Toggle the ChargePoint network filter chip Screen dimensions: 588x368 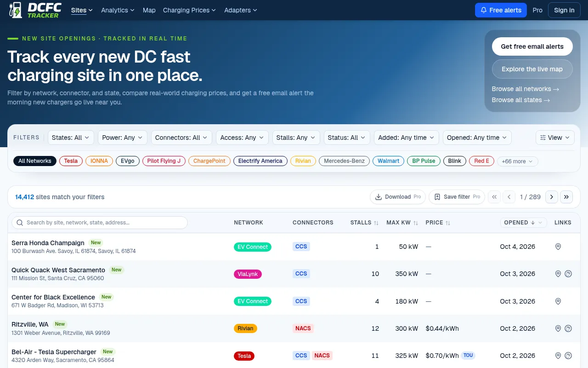(x=209, y=161)
